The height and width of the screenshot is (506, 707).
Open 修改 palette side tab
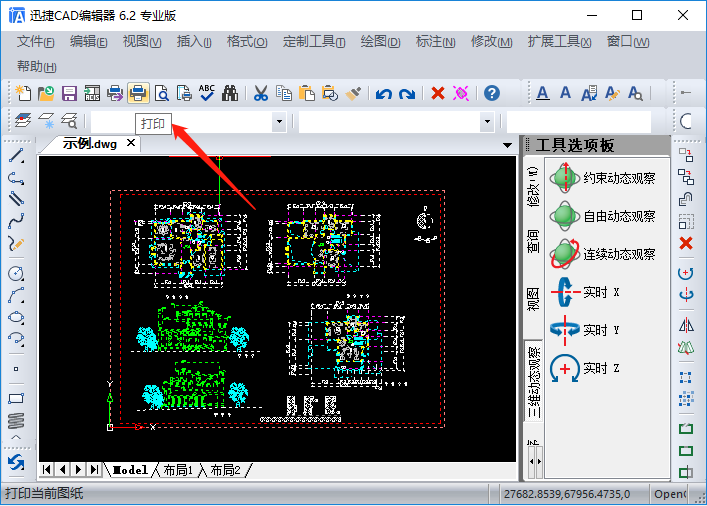pyautogui.click(x=533, y=187)
